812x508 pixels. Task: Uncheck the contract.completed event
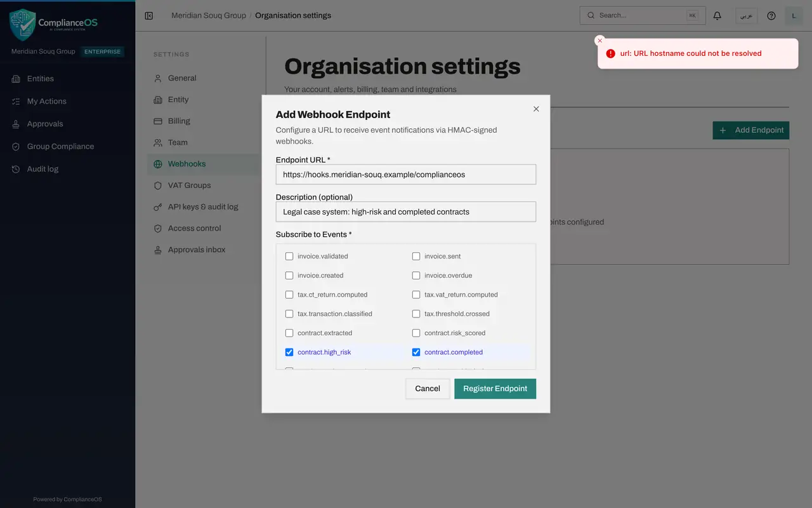(x=416, y=352)
